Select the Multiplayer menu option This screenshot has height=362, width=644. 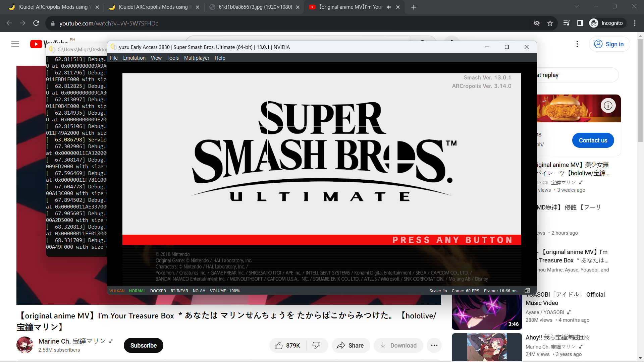(x=196, y=58)
